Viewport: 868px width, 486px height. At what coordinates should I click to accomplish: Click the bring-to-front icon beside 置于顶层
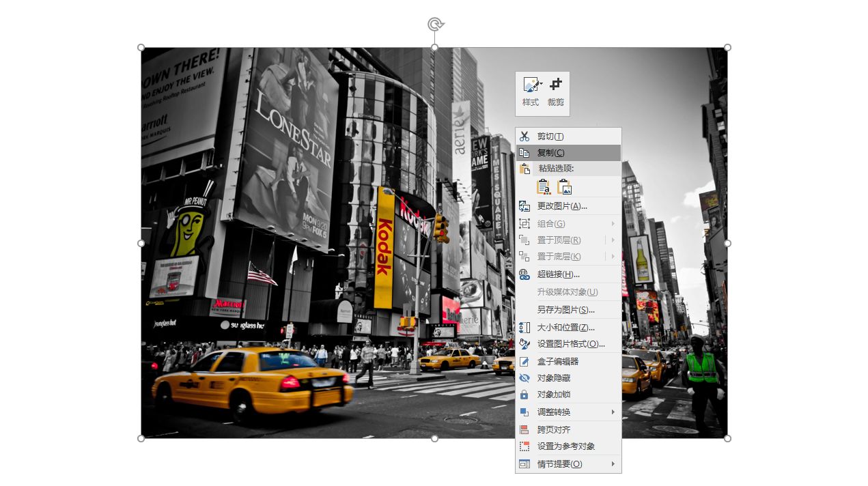524,240
